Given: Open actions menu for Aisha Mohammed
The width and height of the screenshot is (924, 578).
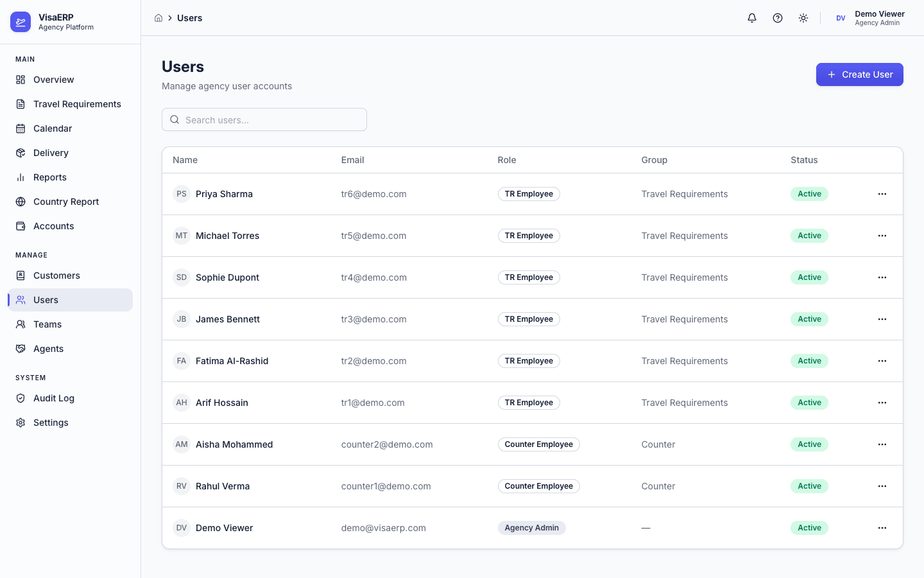Looking at the screenshot, I should click(882, 444).
